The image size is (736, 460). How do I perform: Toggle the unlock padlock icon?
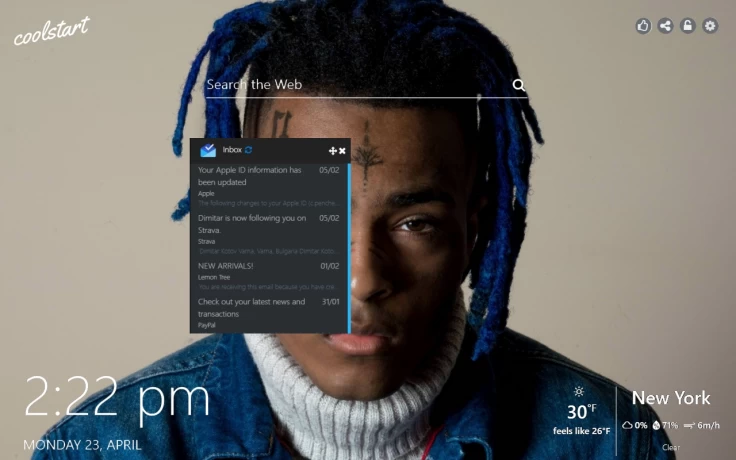(x=688, y=25)
